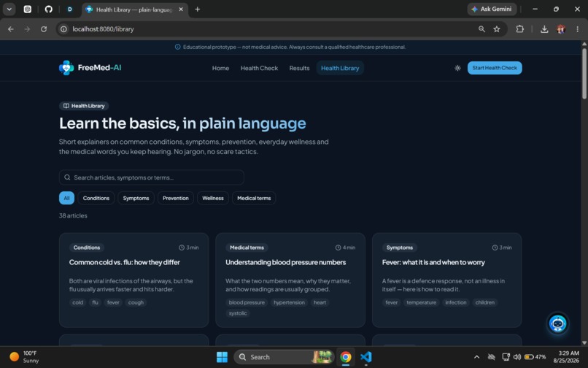Click the Health Library badge above the heading
The height and width of the screenshot is (368, 588).
point(84,106)
